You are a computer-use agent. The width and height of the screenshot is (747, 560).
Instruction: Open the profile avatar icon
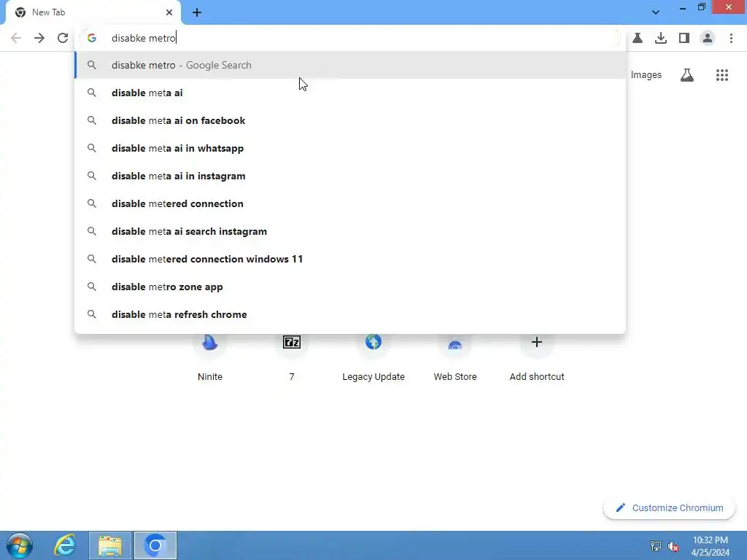pyautogui.click(x=708, y=38)
